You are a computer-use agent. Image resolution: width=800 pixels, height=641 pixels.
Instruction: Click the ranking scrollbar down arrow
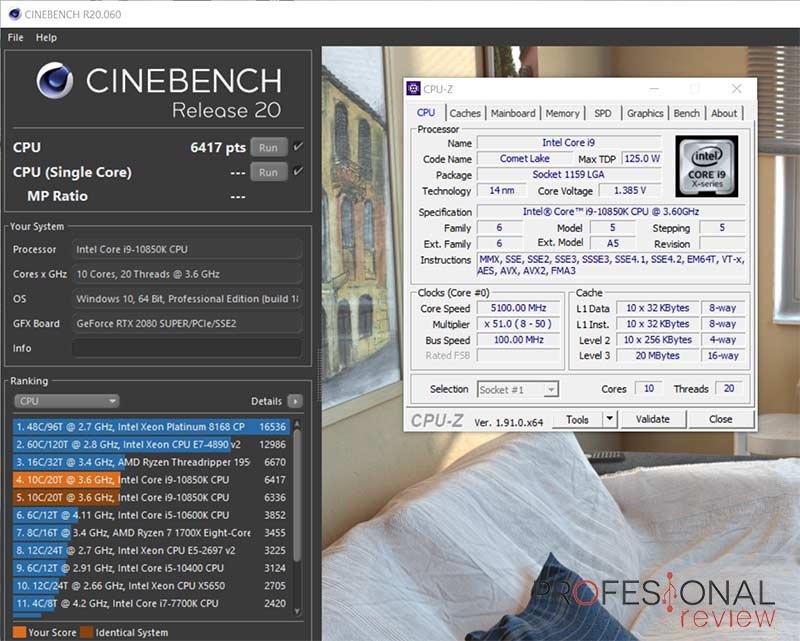pos(297,611)
